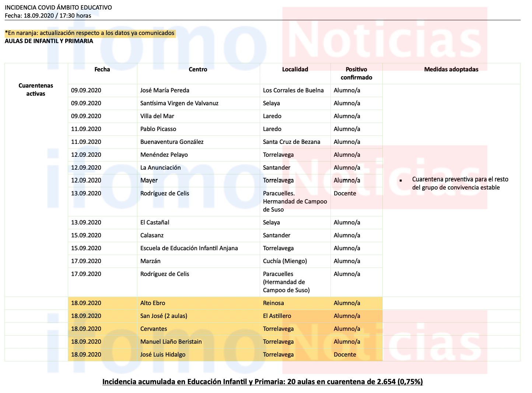532x393 pixels.
Task: Click the 'Villa del Mar' centro cell
Action: (157, 116)
